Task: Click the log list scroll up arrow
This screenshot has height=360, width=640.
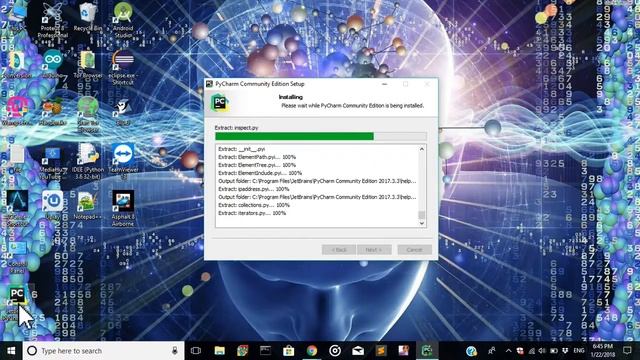Action: [422, 149]
